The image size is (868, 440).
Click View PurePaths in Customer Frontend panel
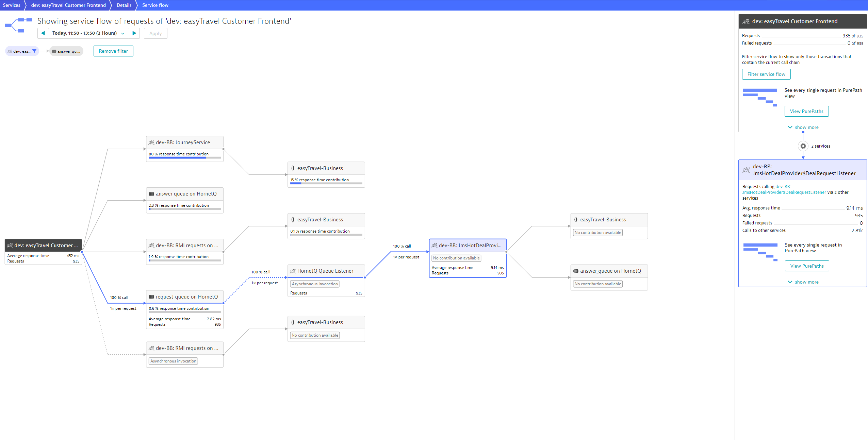pos(807,111)
